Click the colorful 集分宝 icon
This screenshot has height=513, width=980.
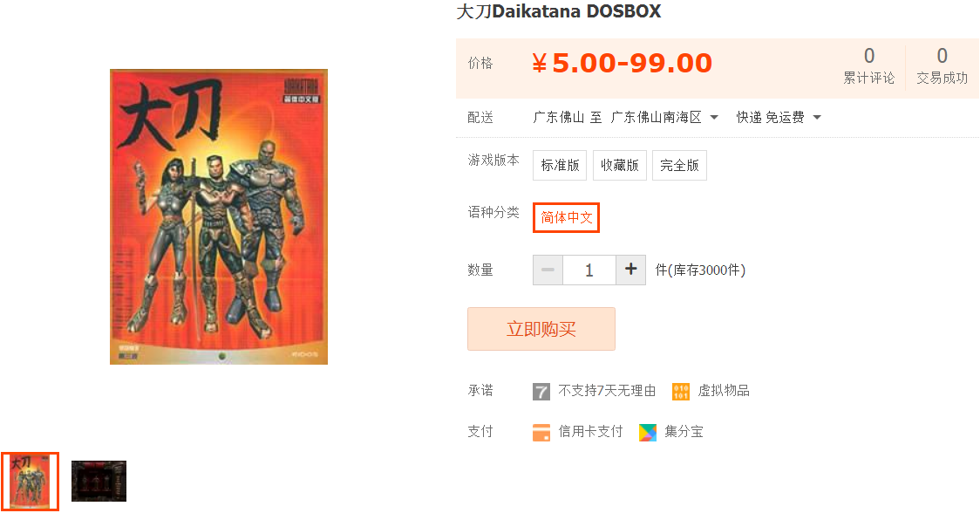tap(648, 432)
